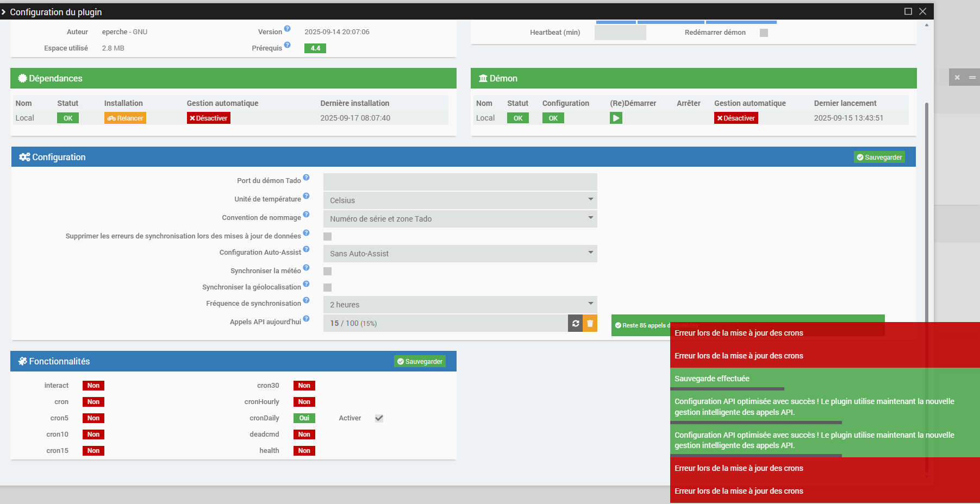
Task: Start the daemon with the green play icon
Action: pos(616,118)
